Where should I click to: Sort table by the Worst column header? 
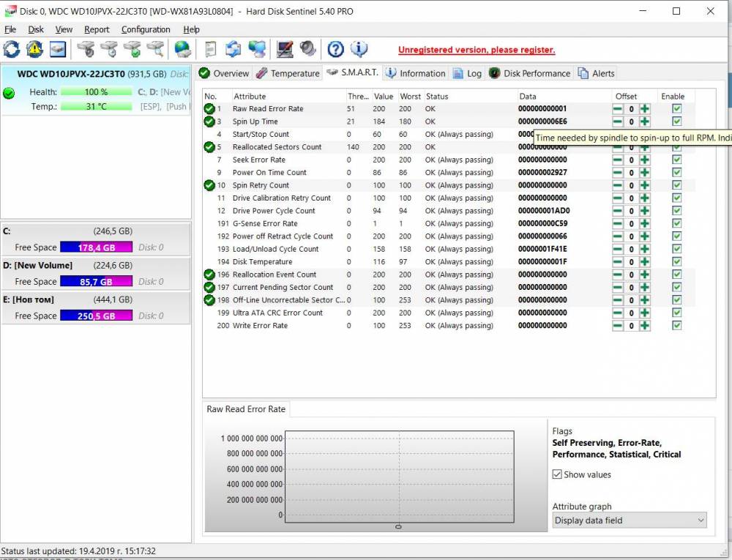411,96
